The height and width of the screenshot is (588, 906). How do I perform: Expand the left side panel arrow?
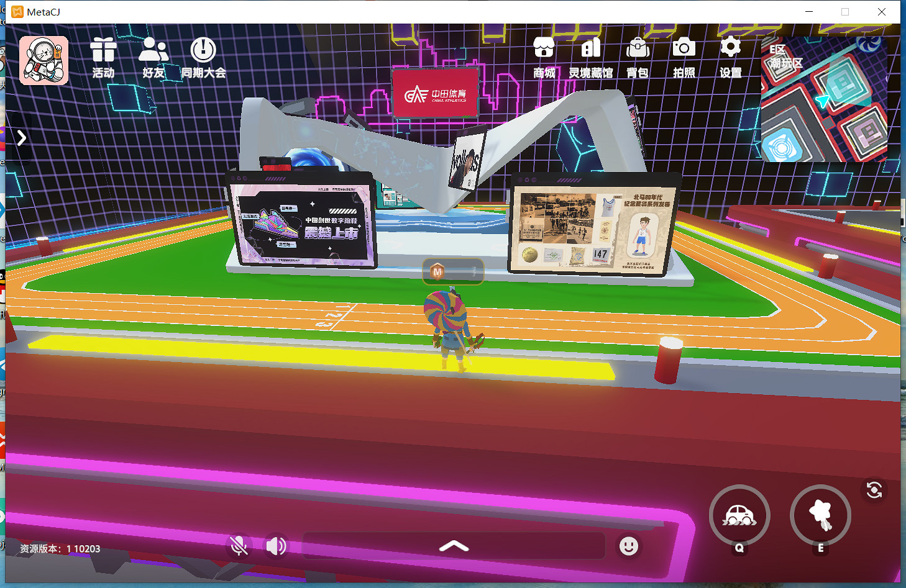[22, 137]
